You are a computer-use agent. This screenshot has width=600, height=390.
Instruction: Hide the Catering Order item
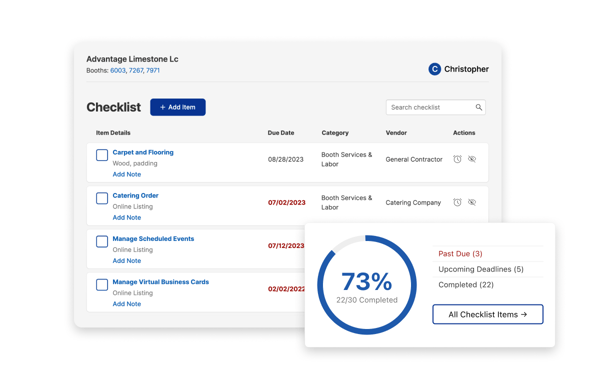coord(472,202)
